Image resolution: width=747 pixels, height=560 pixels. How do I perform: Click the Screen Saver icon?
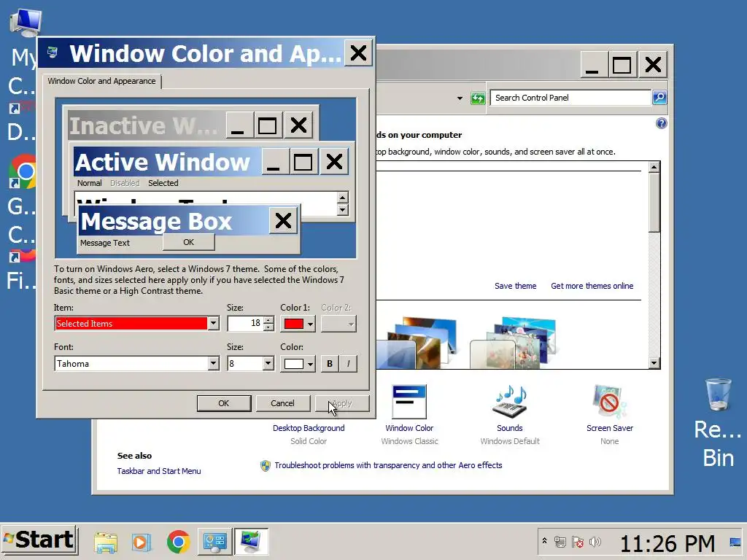pyautogui.click(x=609, y=402)
